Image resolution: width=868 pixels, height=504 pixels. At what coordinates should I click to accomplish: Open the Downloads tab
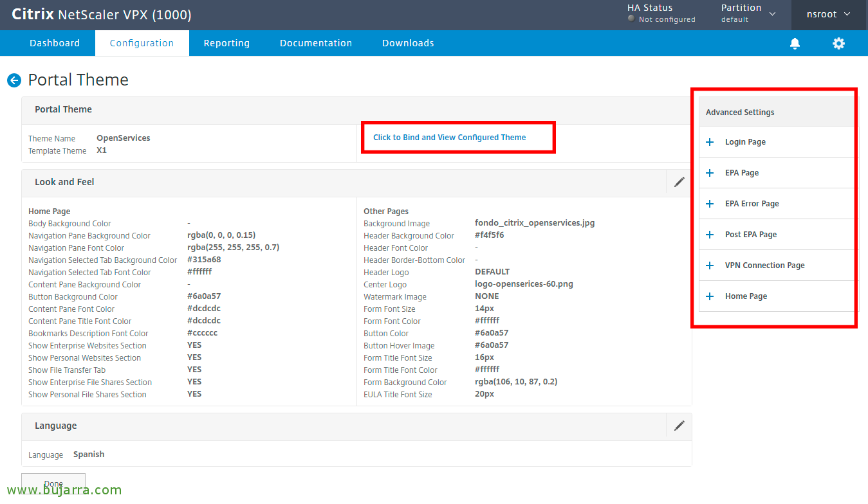point(408,43)
